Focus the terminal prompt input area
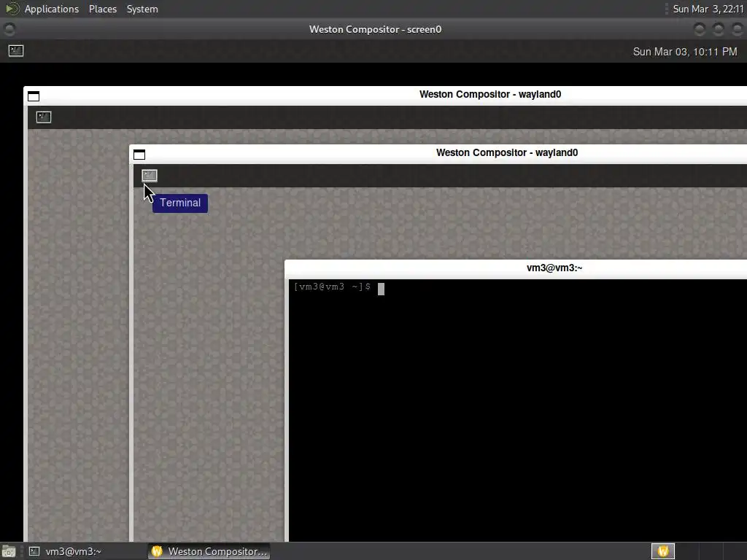The width and height of the screenshot is (747, 560). (517, 410)
